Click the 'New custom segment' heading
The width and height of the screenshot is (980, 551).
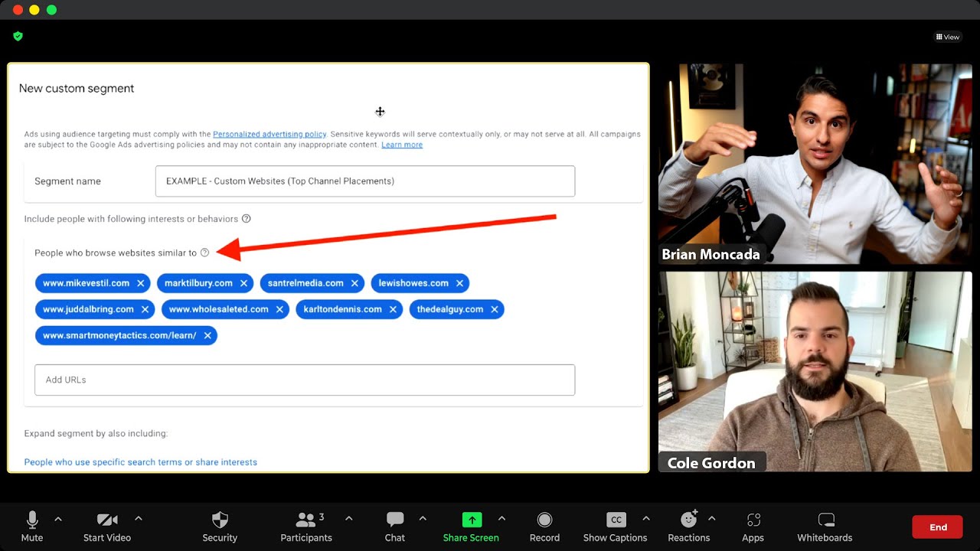(77, 88)
